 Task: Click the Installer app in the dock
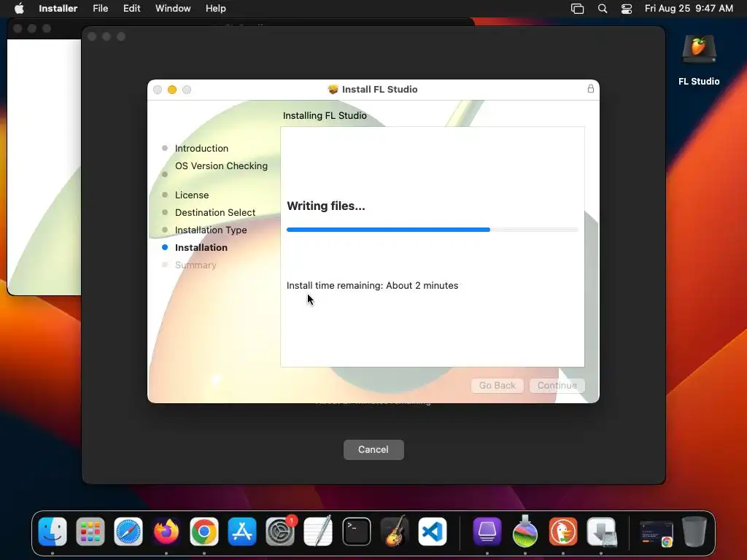click(601, 532)
